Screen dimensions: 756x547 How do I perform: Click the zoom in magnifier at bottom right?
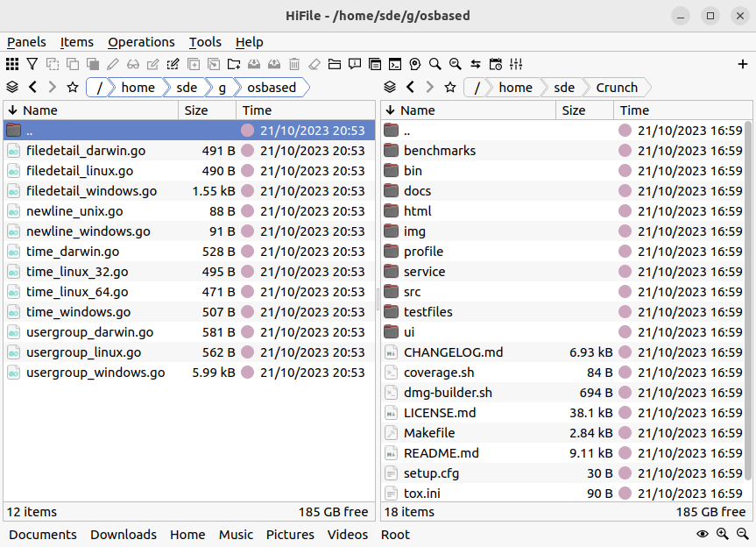click(722, 534)
